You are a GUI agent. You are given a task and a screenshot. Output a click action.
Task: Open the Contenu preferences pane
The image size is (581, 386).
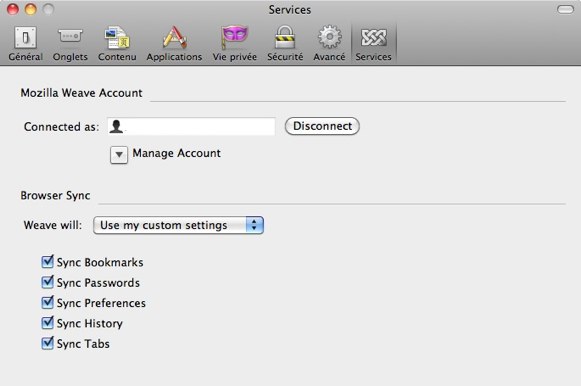tap(117, 43)
